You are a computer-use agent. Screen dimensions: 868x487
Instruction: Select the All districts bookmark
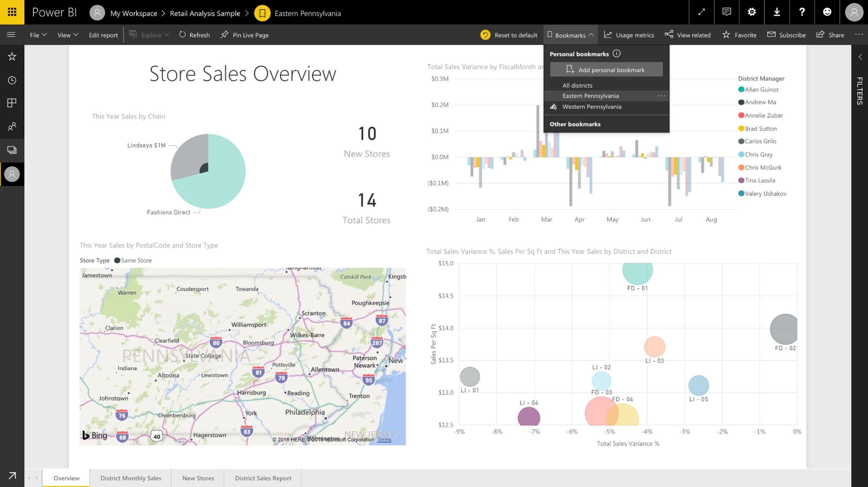point(577,85)
